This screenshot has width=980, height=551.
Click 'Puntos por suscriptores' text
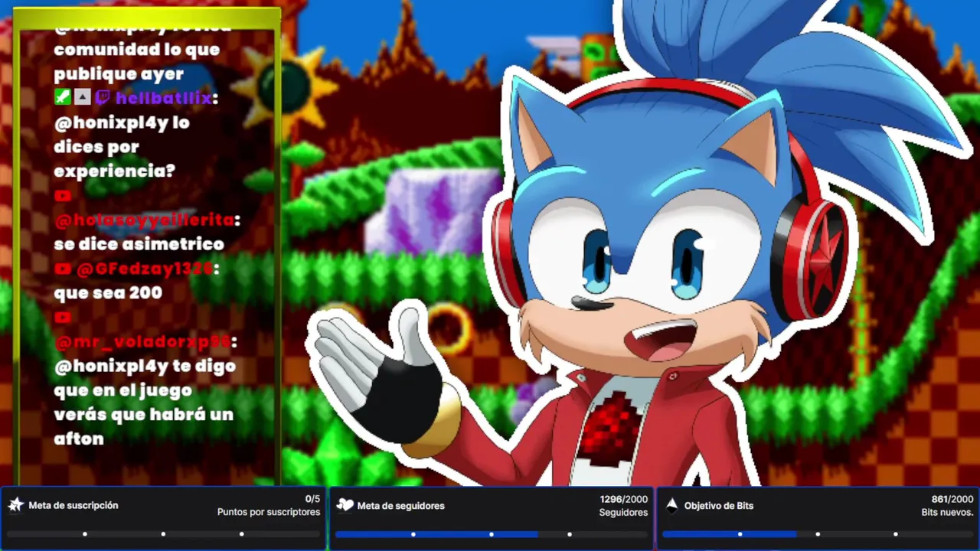(x=269, y=512)
